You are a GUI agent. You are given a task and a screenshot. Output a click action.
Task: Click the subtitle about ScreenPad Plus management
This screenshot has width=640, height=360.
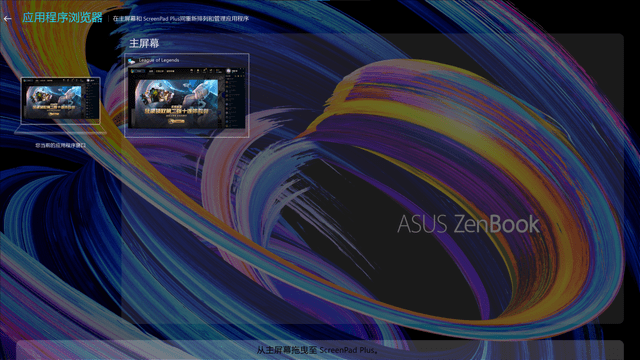pyautogui.click(x=181, y=19)
